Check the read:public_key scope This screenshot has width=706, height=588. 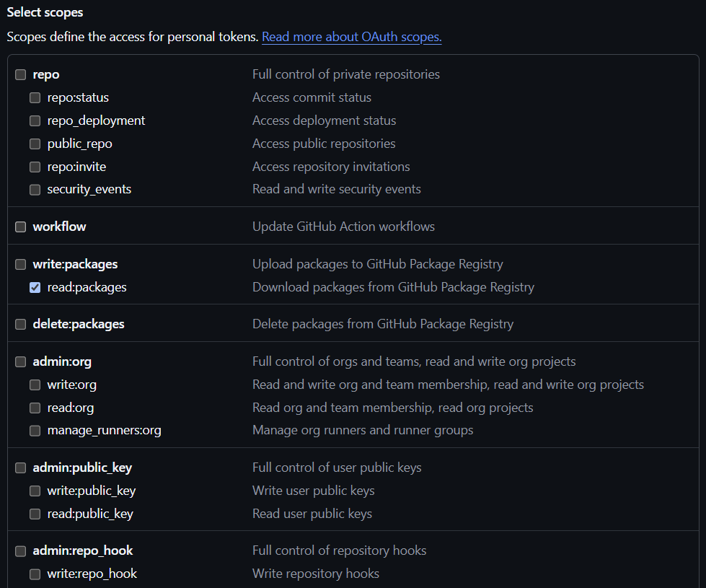[x=35, y=514]
